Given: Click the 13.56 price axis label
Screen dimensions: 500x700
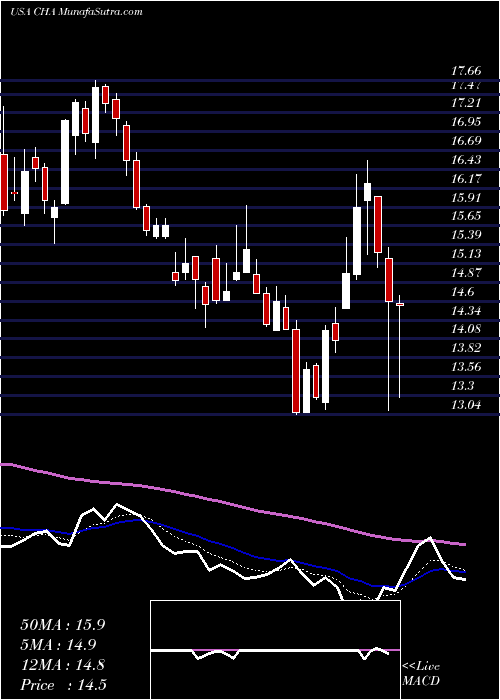Looking at the screenshot, I should 466,367.
